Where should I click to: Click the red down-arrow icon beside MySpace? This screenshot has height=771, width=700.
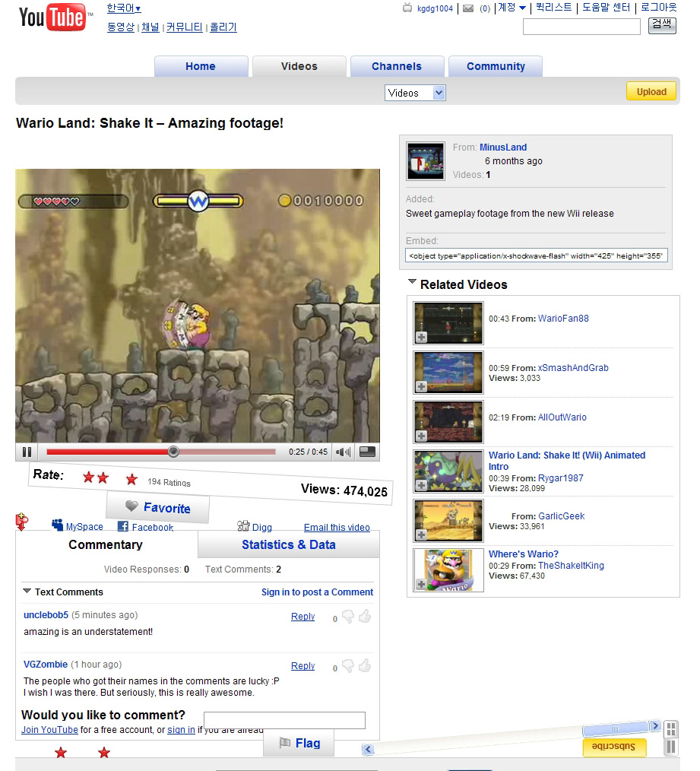coord(21,521)
